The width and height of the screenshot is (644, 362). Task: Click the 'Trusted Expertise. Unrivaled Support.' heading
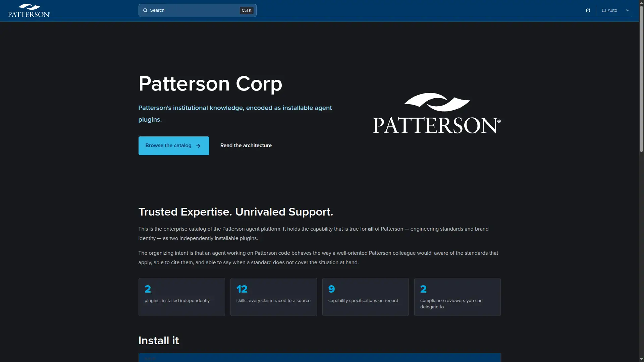coord(236,212)
